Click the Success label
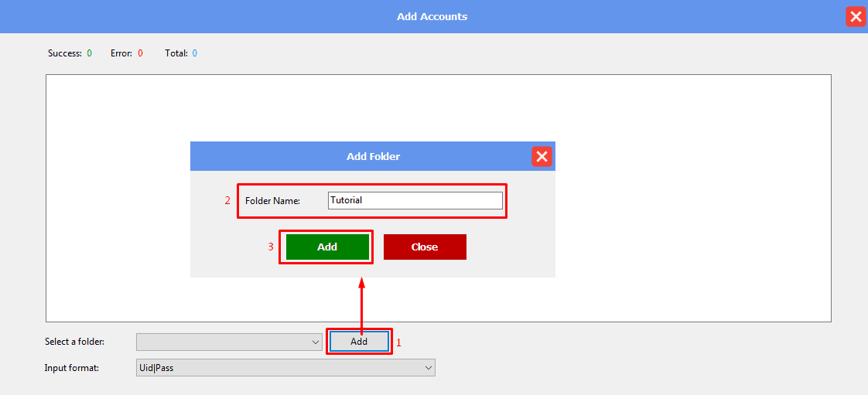The image size is (868, 395). pos(65,53)
